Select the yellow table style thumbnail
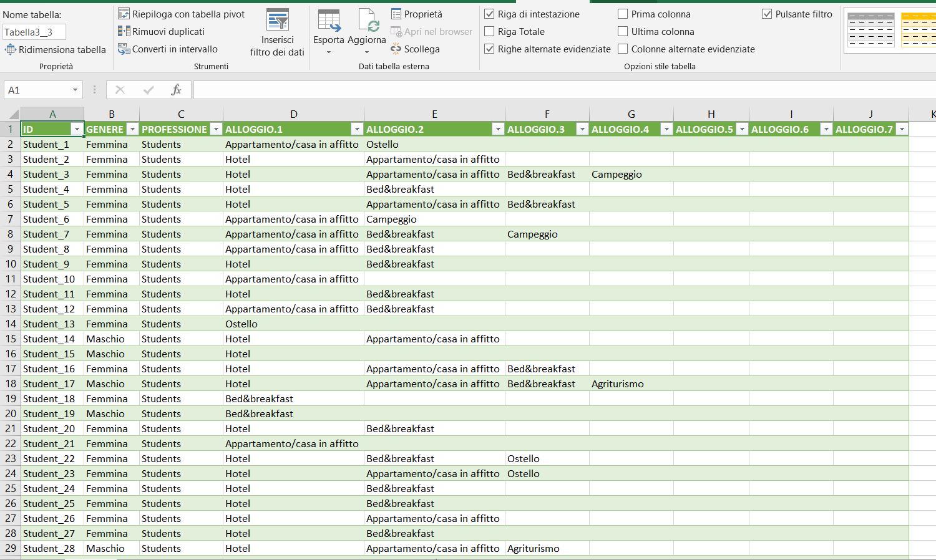Image resolution: width=936 pixels, height=560 pixels. pos(919,29)
